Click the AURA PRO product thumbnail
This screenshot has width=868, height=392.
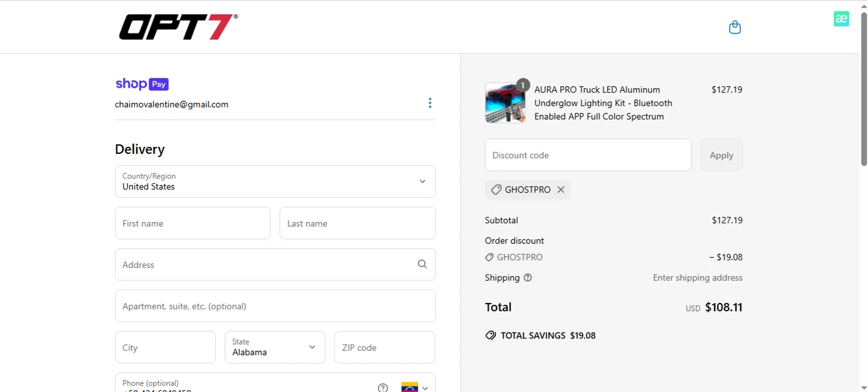pyautogui.click(x=505, y=103)
